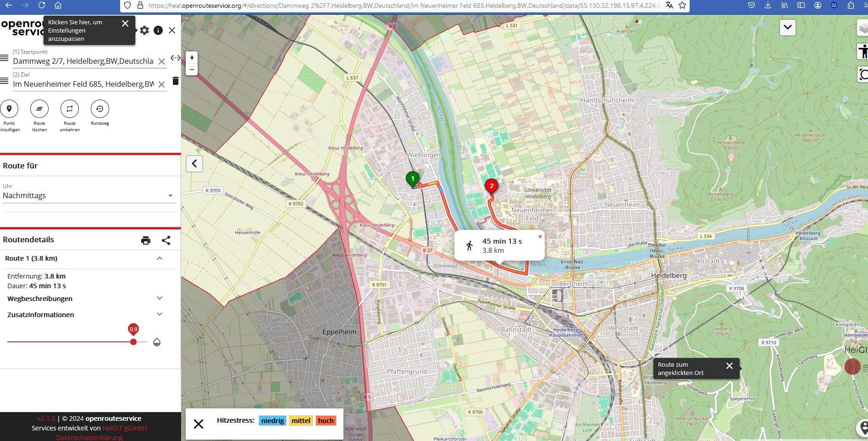Collapse sidebar with left arrow button

[194, 164]
